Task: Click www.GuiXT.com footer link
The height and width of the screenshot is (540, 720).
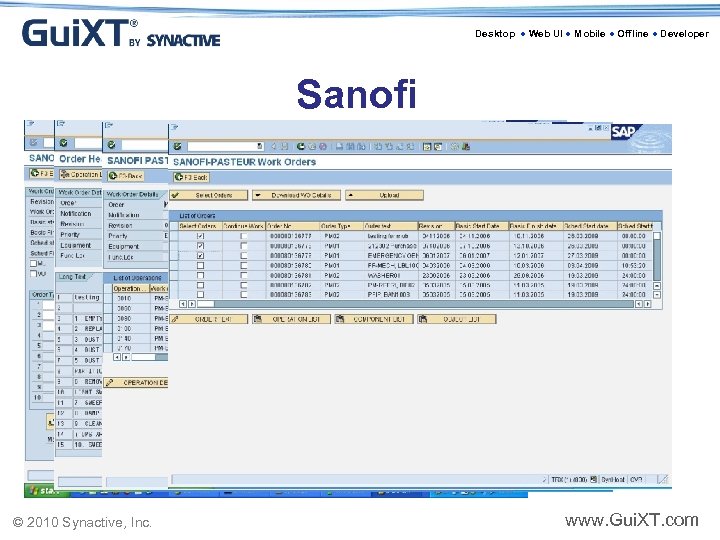Action: (x=632, y=520)
